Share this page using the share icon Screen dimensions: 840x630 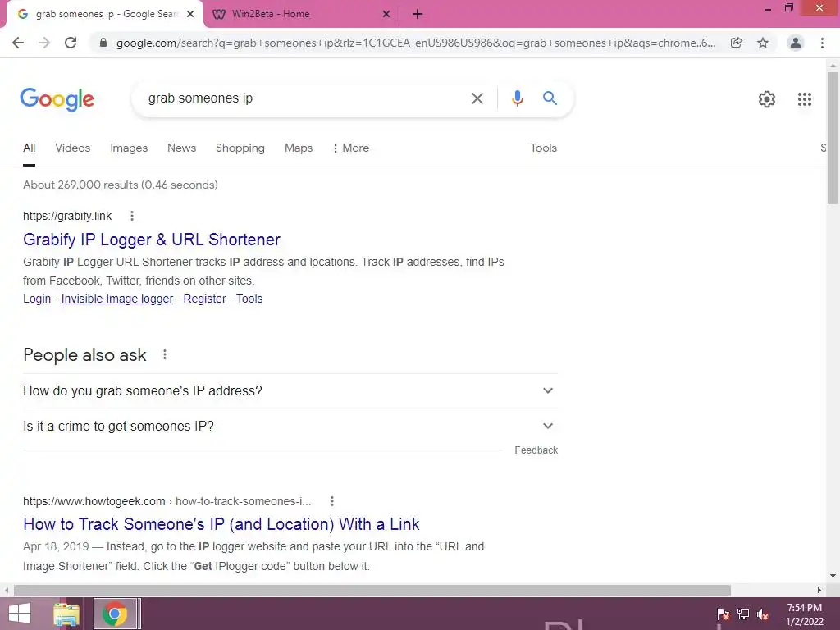click(x=737, y=43)
